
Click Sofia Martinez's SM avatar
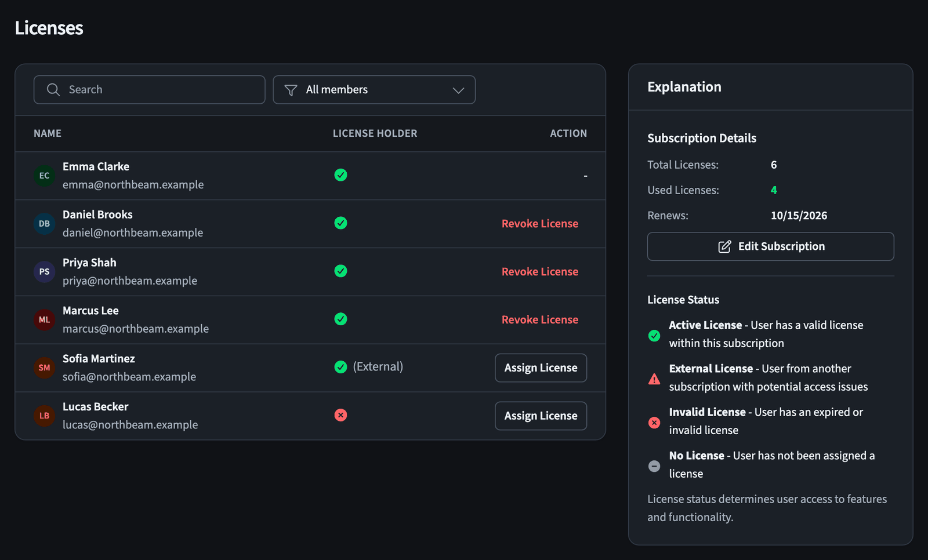[x=45, y=368]
